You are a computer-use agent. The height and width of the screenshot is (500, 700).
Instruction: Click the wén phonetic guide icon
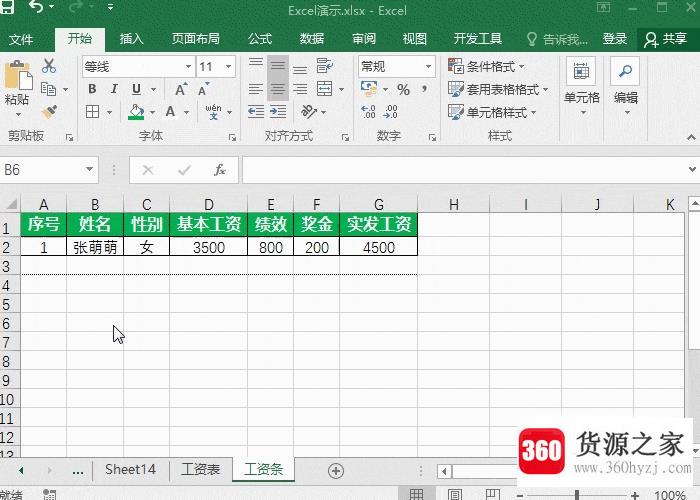click(x=213, y=112)
